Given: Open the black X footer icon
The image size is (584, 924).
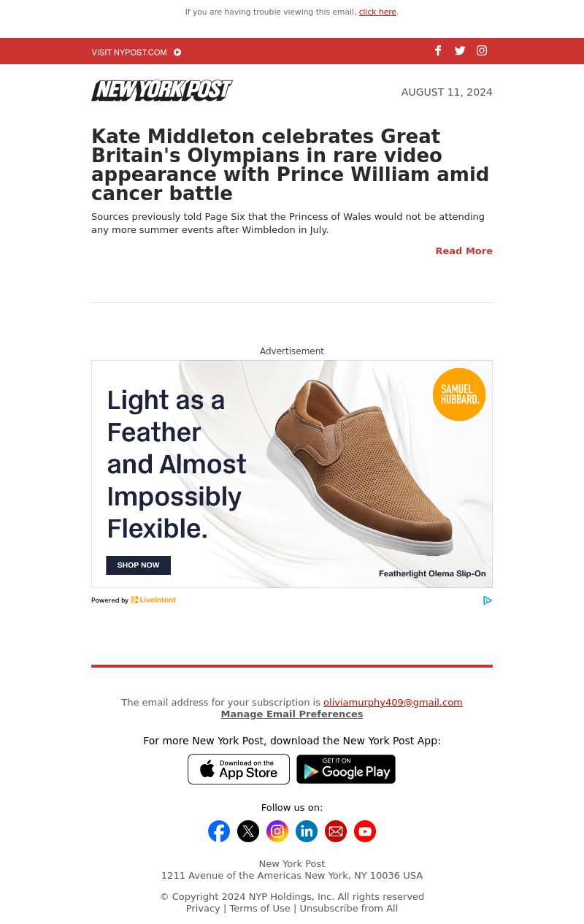Looking at the screenshot, I should click(248, 831).
